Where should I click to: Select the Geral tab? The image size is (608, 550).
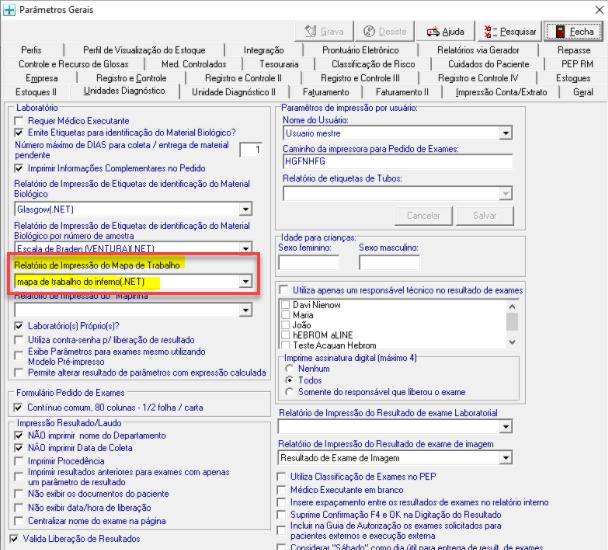pos(583,92)
